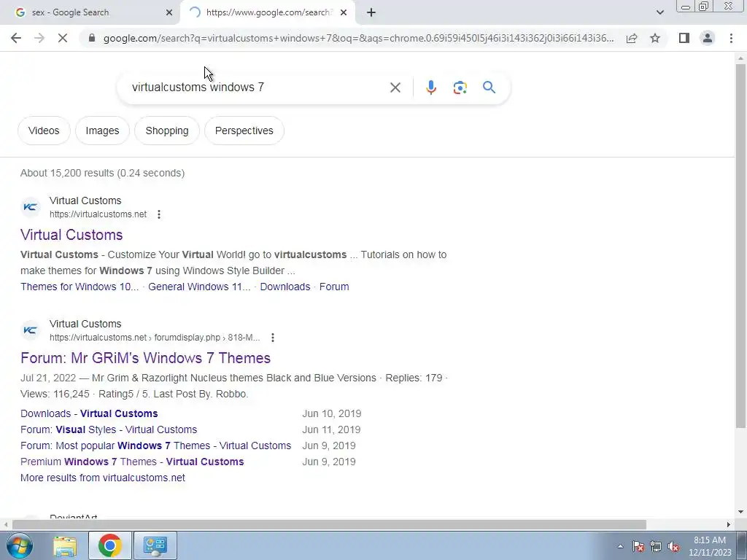Filter results by Images

coord(102,131)
